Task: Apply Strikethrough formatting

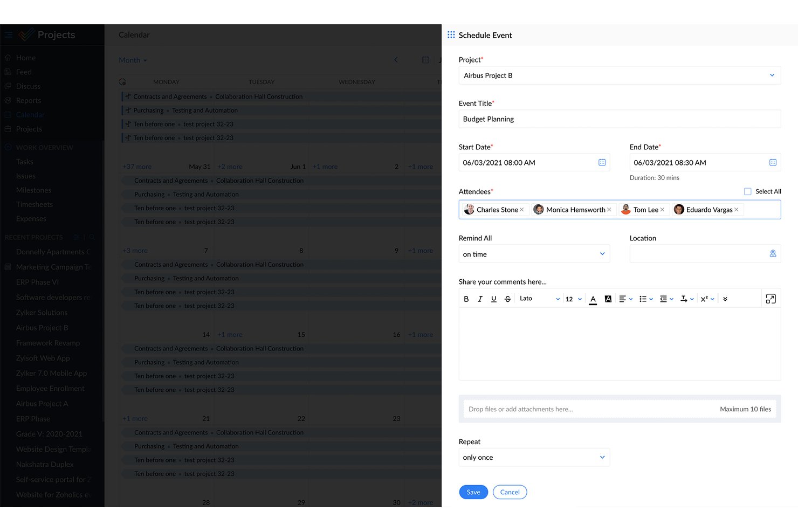Action: [x=507, y=299]
